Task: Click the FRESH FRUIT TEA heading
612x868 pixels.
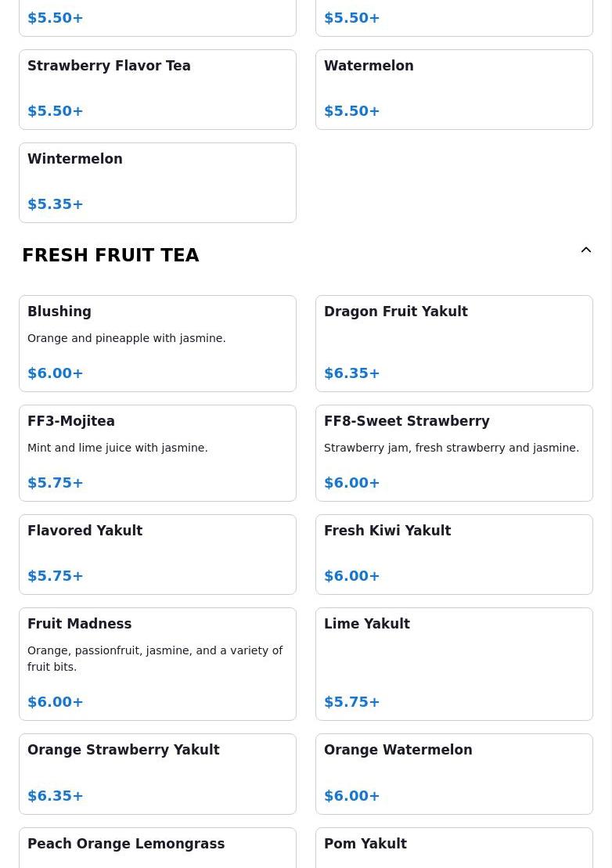Action: click(x=110, y=255)
